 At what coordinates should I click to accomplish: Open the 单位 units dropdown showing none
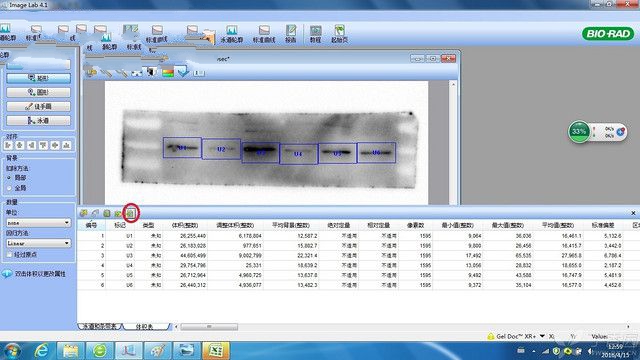pyautogui.click(x=38, y=223)
